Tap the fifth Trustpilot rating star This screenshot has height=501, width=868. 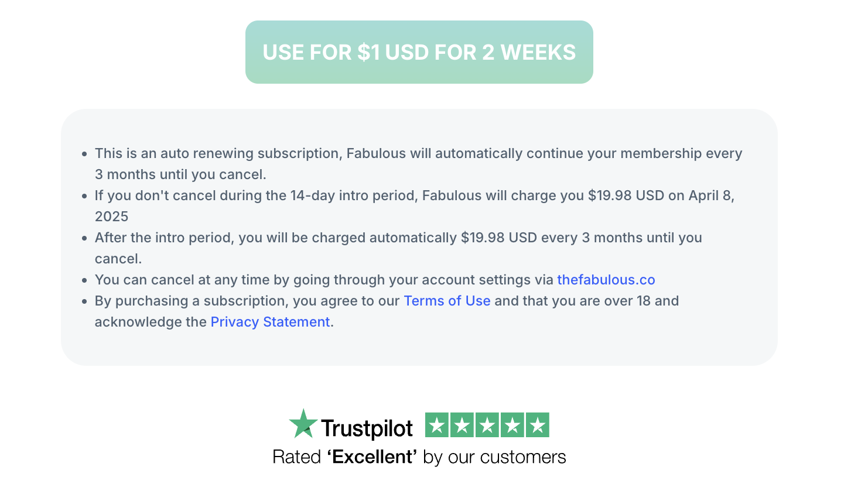pos(537,425)
